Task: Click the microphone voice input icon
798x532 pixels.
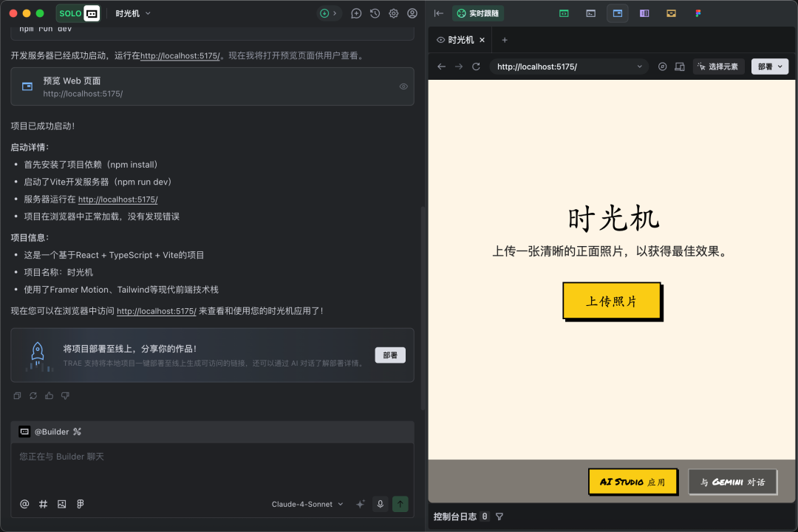Action: tap(381, 504)
